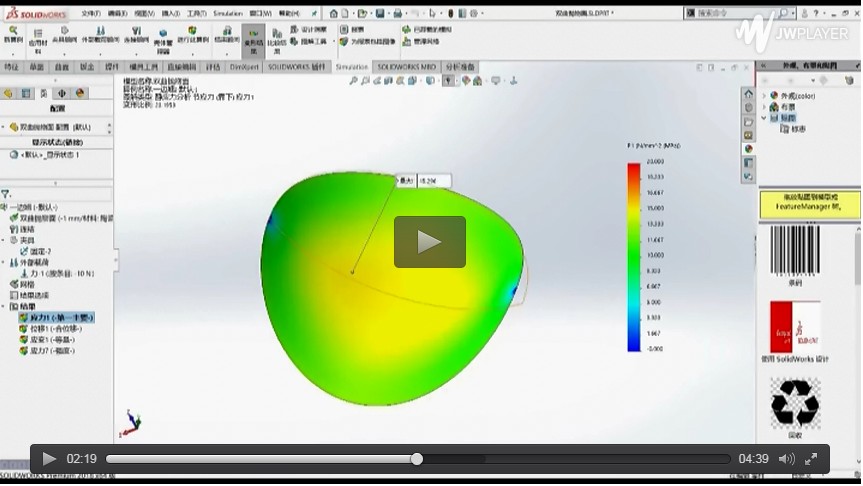Collapse the 结果 results folder in study tree
The width and height of the screenshot is (863, 486).
click(x=4, y=307)
